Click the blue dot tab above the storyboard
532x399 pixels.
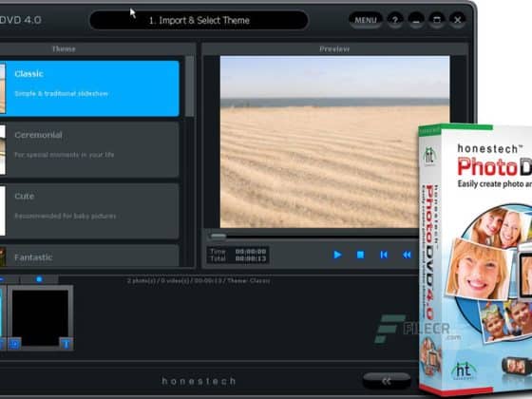coord(39,279)
